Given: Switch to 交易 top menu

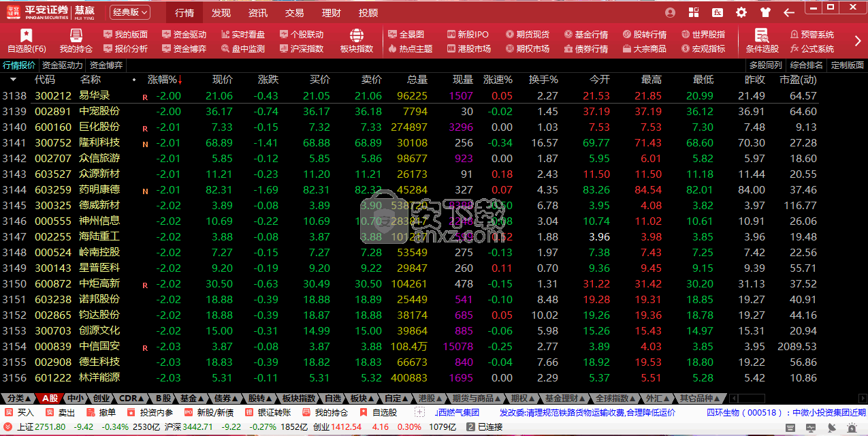Looking at the screenshot, I should 295,12.
